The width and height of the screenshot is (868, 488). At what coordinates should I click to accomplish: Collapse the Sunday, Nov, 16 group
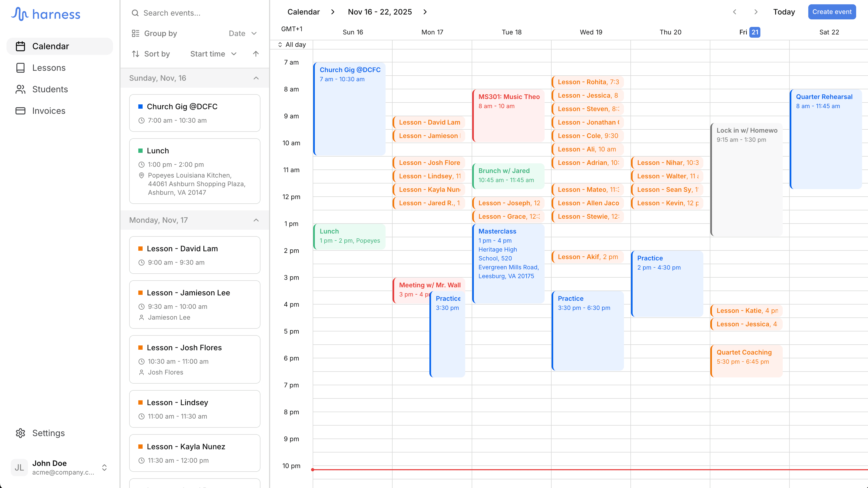(x=256, y=78)
